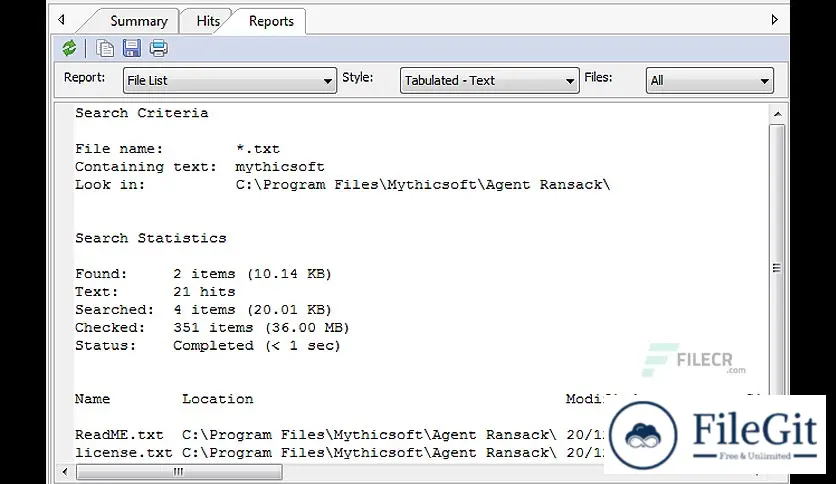Click '4 items (20.01 KB)' searched value

252,310
